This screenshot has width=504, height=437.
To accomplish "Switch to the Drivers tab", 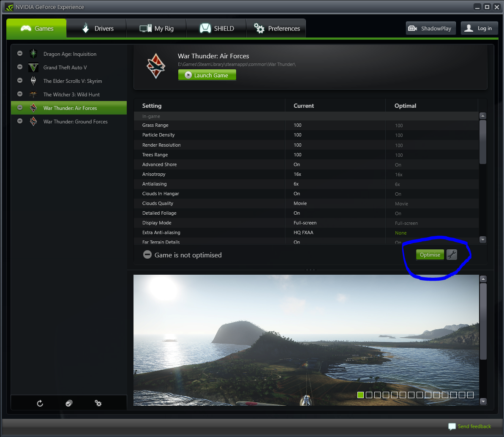I will (x=96, y=28).
